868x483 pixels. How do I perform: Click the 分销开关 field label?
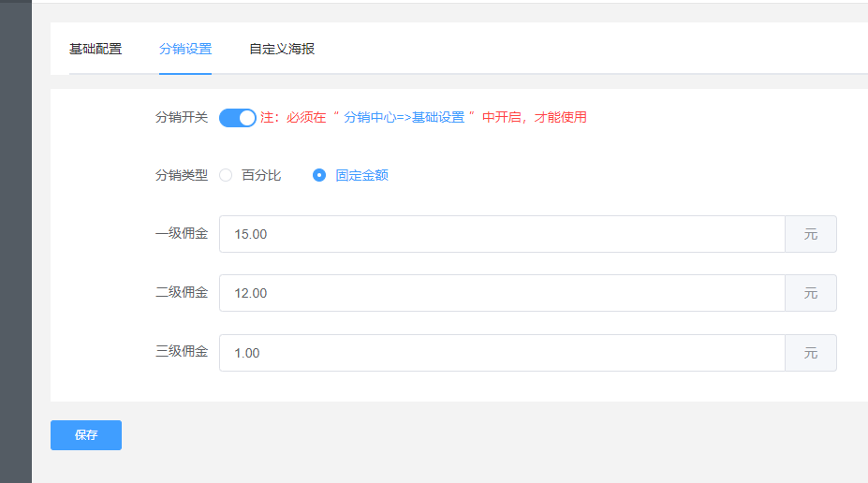(182, 118)
